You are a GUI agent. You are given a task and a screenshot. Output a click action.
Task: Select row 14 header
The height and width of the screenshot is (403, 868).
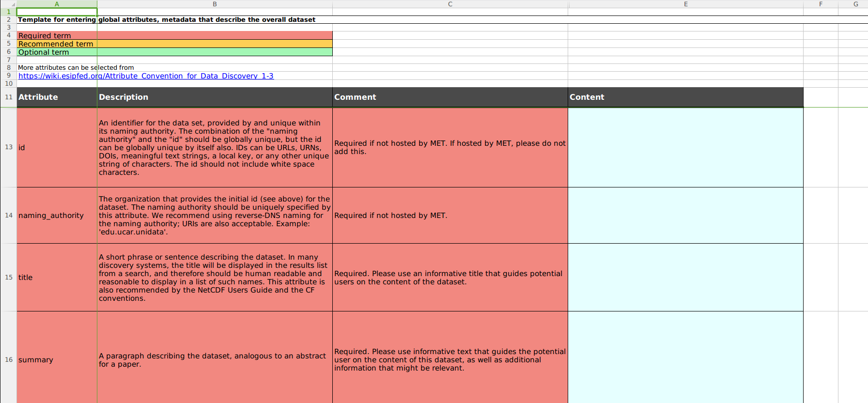8,216
